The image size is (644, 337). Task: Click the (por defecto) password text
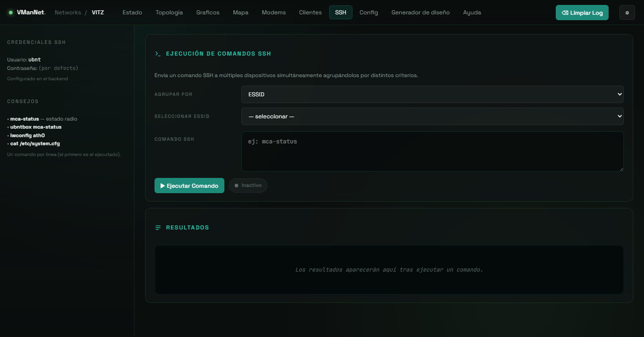click(x=58, y=68)
